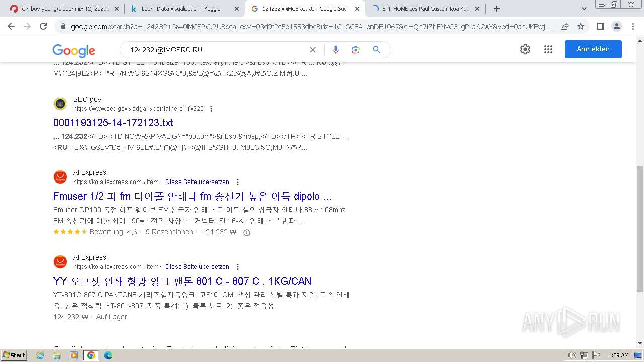
Task: Click Anmelden sign-in button
Action: [593, 49]
